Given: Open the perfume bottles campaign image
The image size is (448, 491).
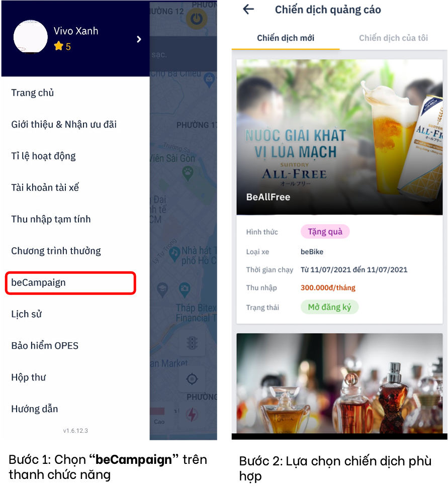Looking at the screenshot, I should click(339, 383).
